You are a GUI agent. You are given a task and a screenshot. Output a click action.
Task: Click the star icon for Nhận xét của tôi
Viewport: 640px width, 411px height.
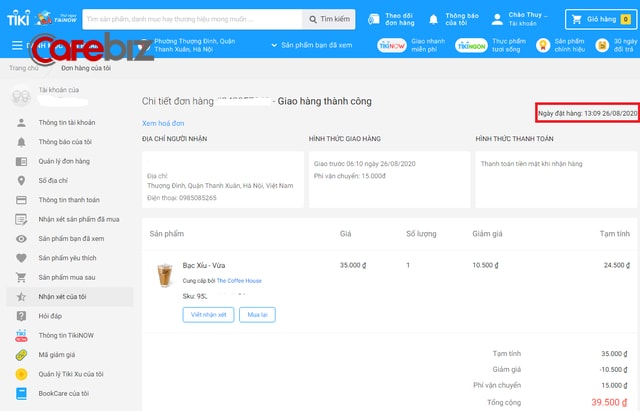(21, 297)
